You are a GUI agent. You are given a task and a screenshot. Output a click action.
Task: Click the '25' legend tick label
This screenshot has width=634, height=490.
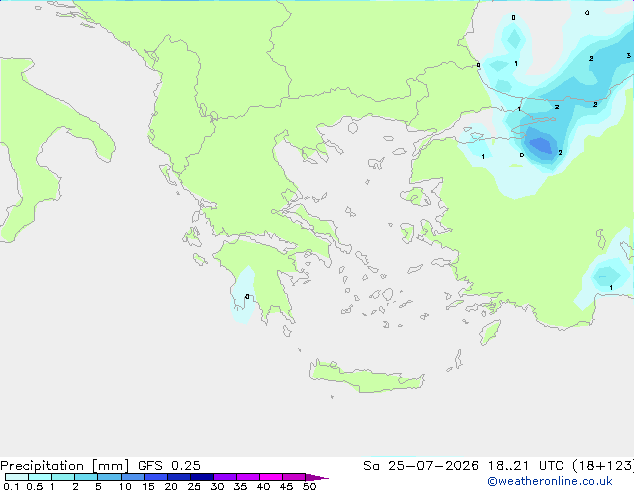194,486
